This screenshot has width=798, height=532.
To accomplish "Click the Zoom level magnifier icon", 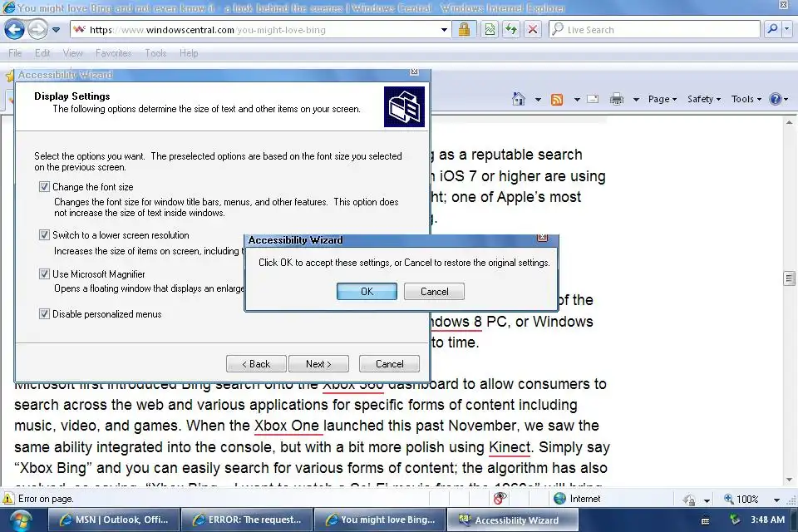I will click(729, 499).
